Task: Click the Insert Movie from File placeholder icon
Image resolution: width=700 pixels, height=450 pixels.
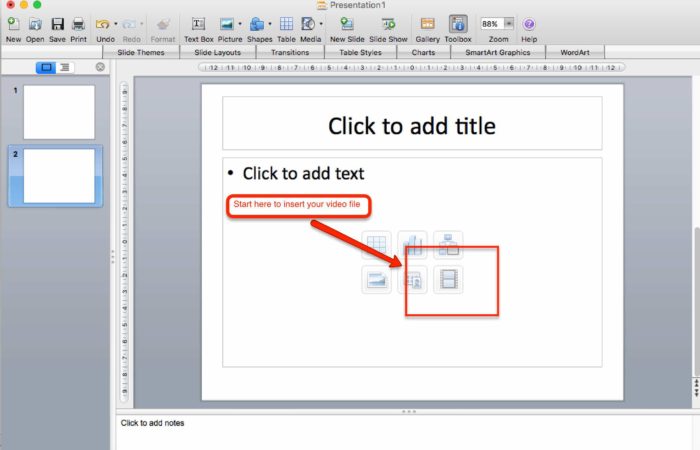Action: (x=448, y=280)
